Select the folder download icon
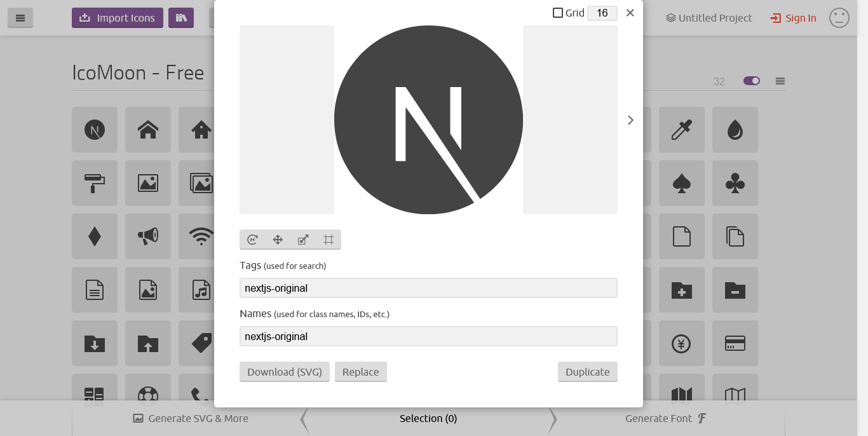This screenshot has height=436, width=868. click(95, 343)
